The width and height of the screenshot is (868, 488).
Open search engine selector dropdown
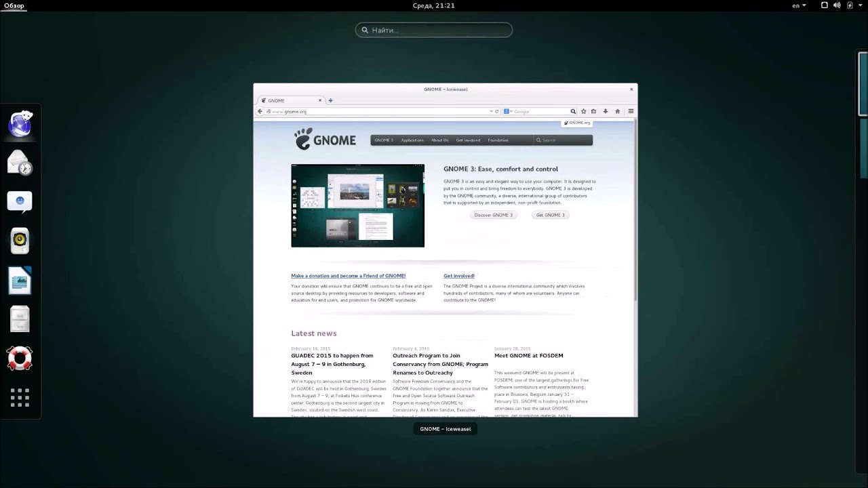click(508, 111)
